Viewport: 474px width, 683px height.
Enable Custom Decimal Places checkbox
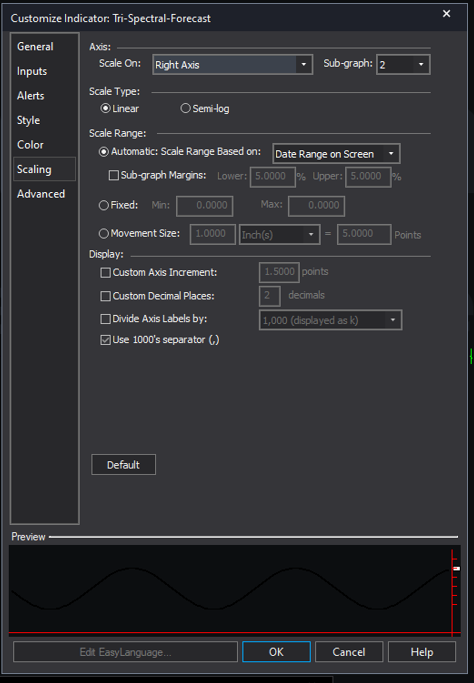(x=105, y=296)
